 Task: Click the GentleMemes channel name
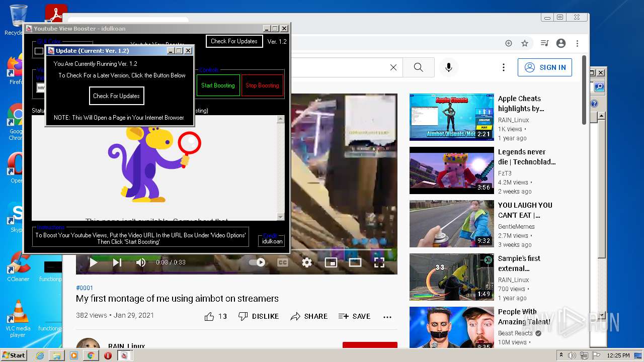516,227
